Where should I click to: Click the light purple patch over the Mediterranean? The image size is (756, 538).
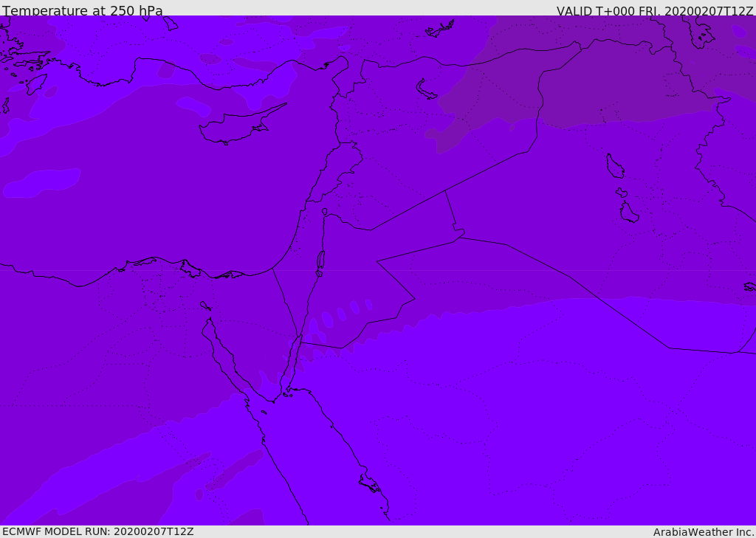pyautogui.click(x=42, y=183)
